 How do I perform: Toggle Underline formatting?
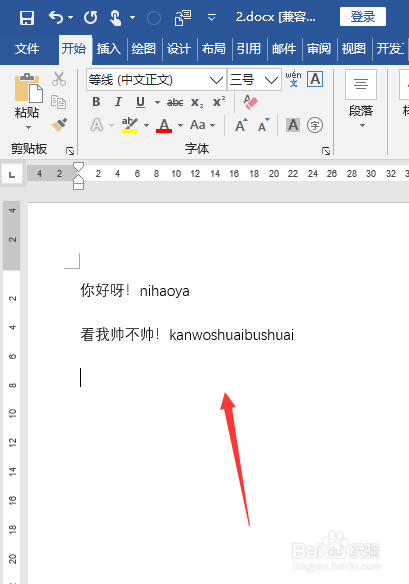pyautogui.click(x=140, y=102)
